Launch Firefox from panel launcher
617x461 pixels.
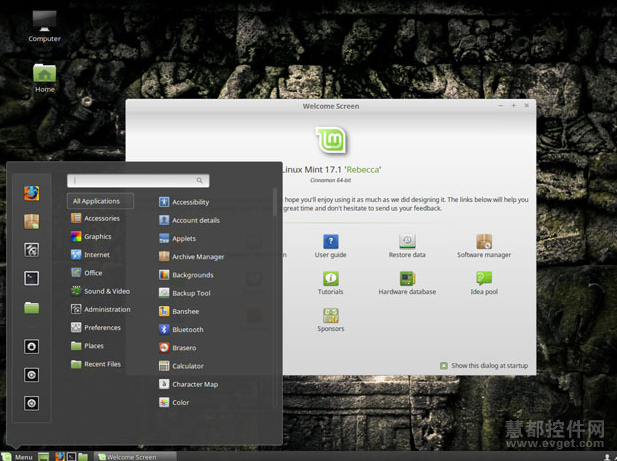click(x=60, y=457)
